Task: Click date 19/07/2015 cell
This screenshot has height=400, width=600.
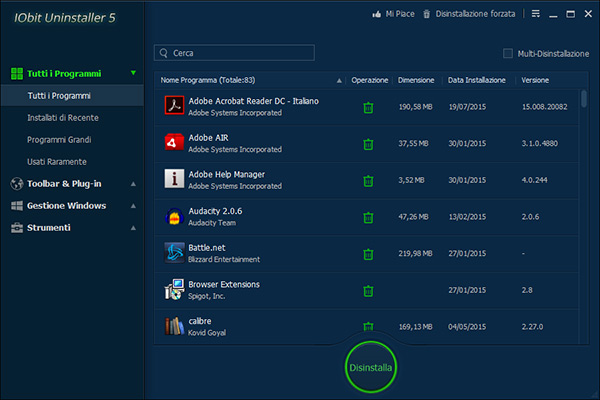Action: (467, 107)
